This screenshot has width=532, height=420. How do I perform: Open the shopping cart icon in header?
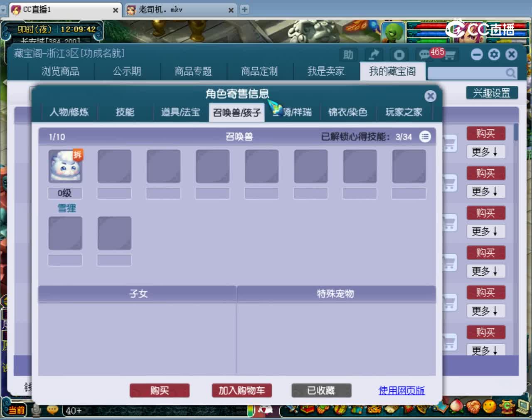(x=450, y=55)
